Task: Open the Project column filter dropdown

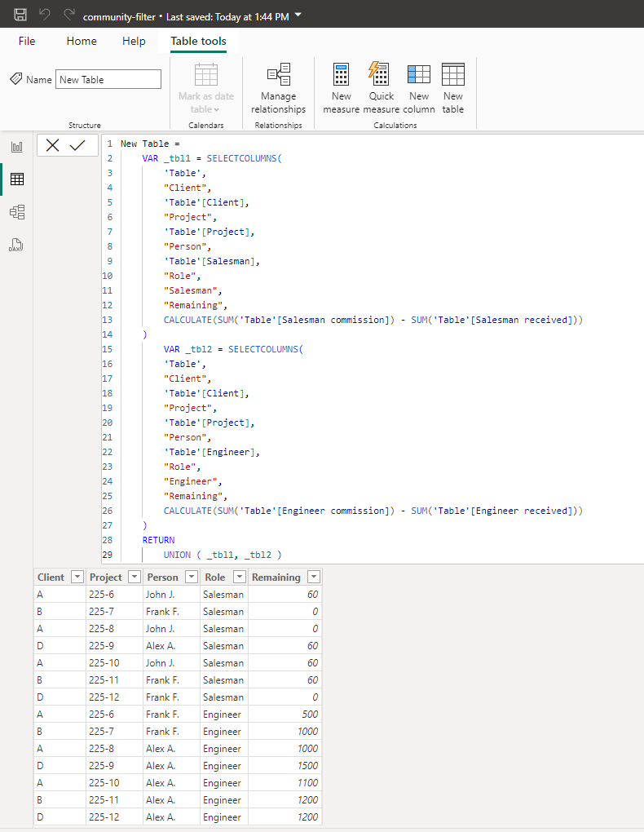Action: point(135,577)
